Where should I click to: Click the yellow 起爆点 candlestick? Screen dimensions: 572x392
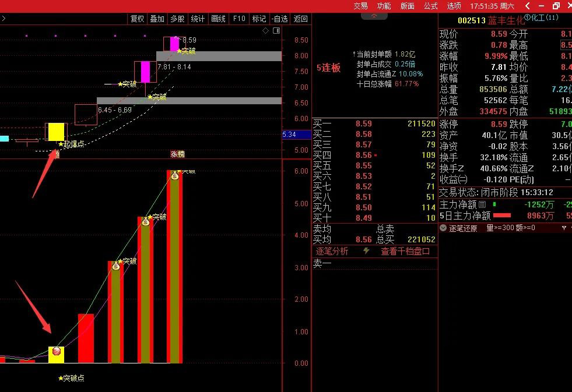point(56,132)
